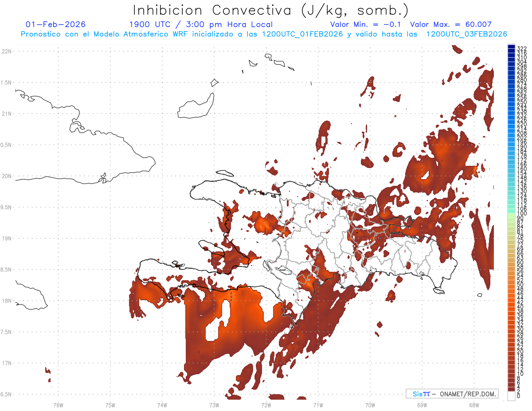This screenshot has width=532, height=411.
Task: Click the '18N' latitude label
Action: (6, 301)
